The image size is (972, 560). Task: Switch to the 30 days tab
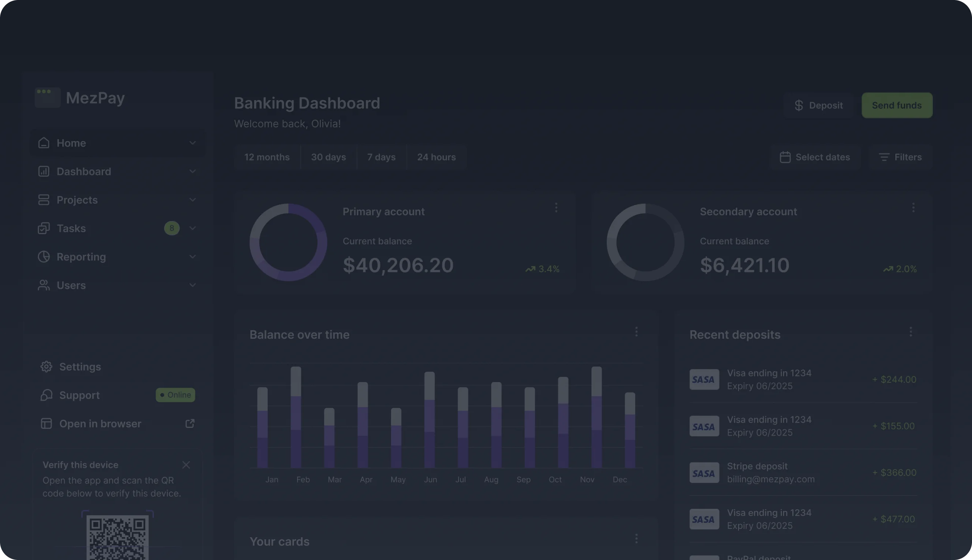pyautogui.click(x=328, y=157)
